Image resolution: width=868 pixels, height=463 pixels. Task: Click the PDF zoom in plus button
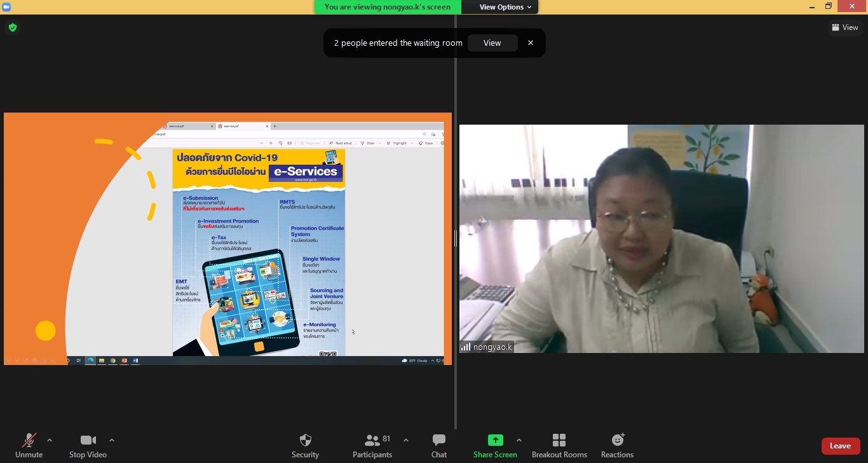pyautogui.click(x=271, y=143)
